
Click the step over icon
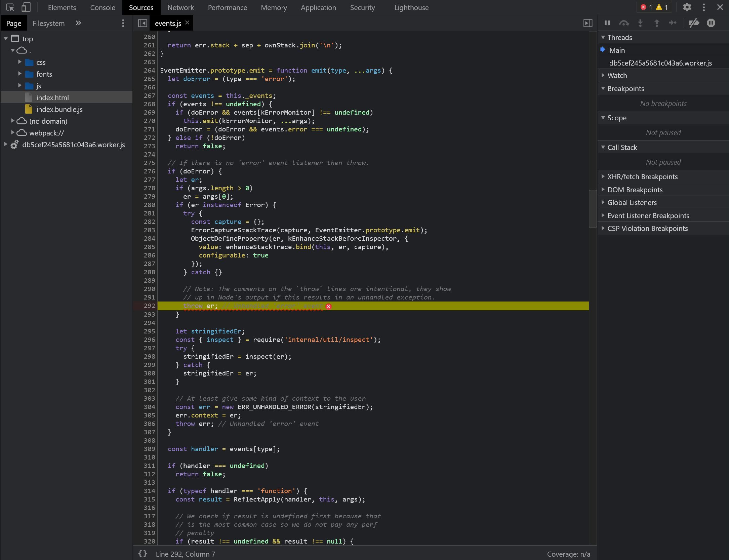[624, 23]
